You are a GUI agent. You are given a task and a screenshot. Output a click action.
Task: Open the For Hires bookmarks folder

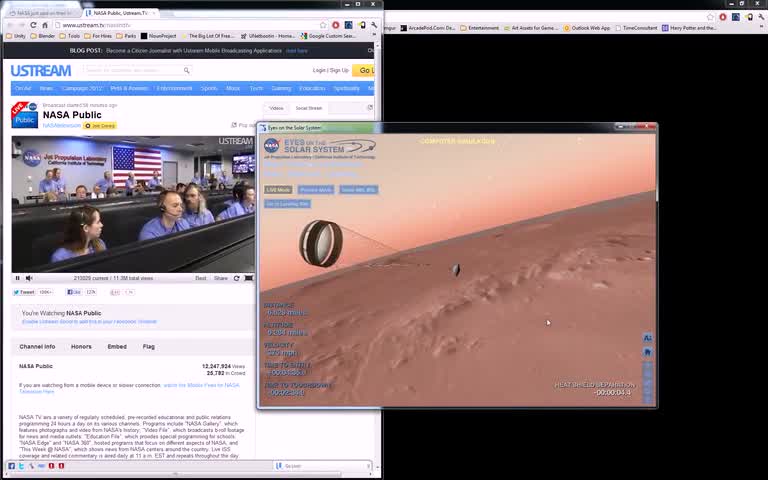pos(98,36)
